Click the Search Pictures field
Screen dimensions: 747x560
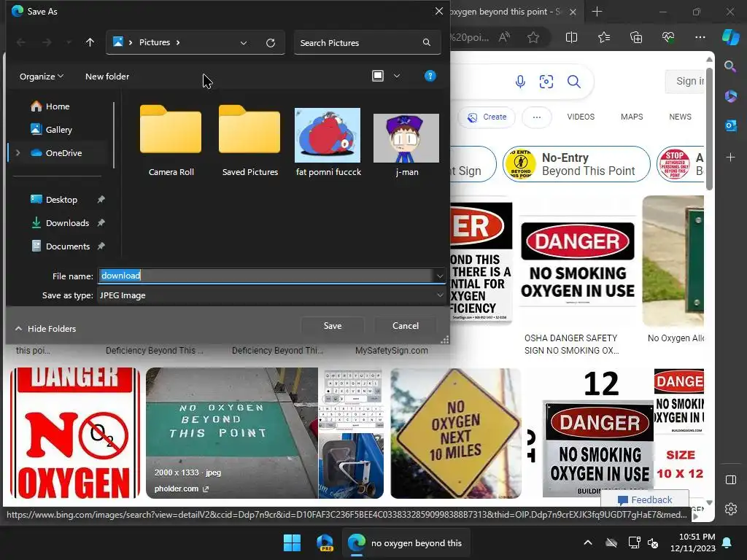tap(367, 43)
